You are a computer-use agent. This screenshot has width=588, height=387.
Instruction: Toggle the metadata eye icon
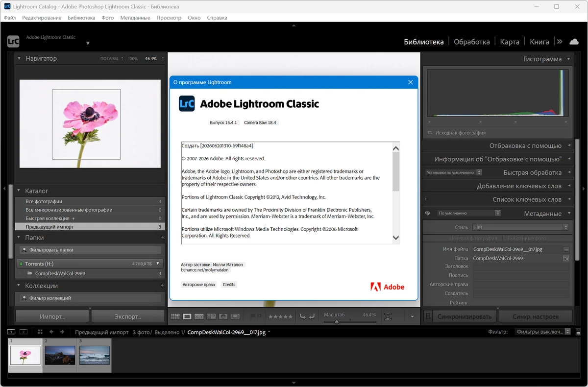point(427,213)
